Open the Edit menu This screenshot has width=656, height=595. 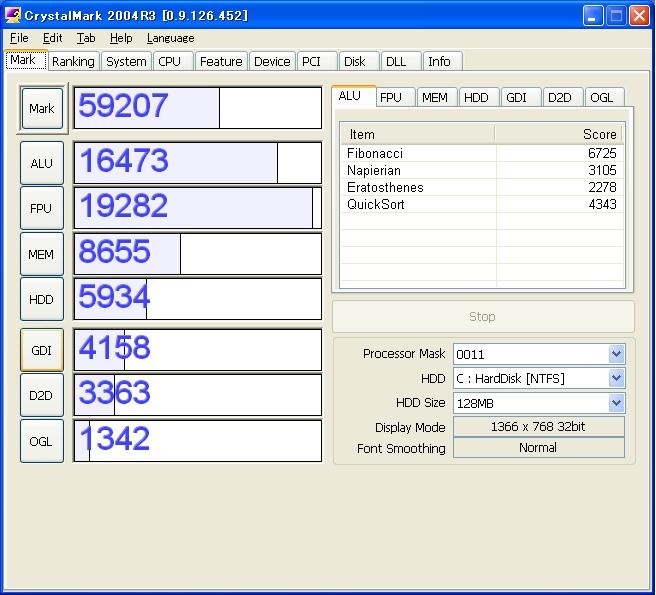[x=52, y=38]
